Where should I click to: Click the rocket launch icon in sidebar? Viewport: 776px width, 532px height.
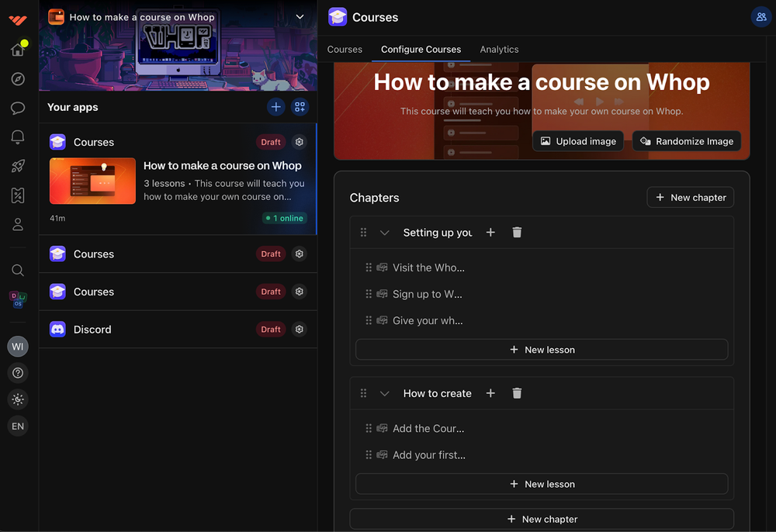tap(18, 165)
